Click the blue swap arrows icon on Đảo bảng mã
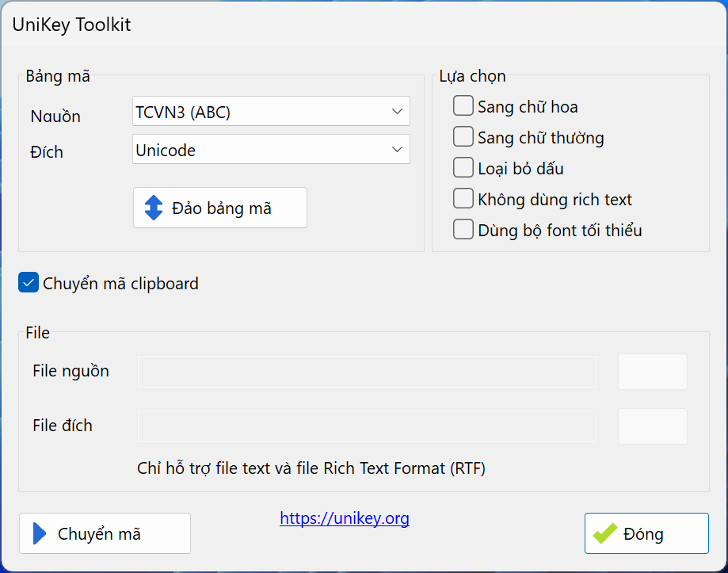 click(x=155, y=207)
